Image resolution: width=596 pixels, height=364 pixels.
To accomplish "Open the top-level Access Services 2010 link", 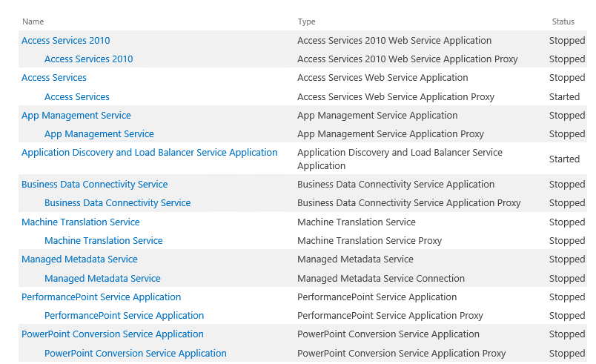I will 65,41.
